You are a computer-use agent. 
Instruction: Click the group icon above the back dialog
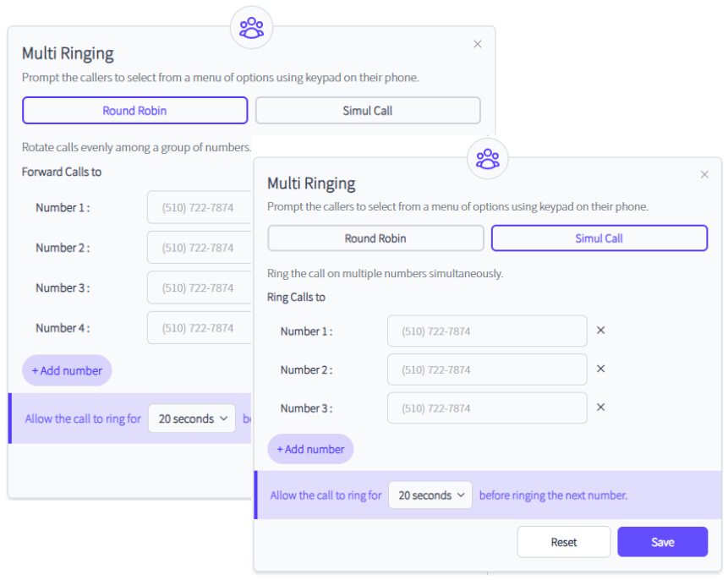(x=251, y=28)
